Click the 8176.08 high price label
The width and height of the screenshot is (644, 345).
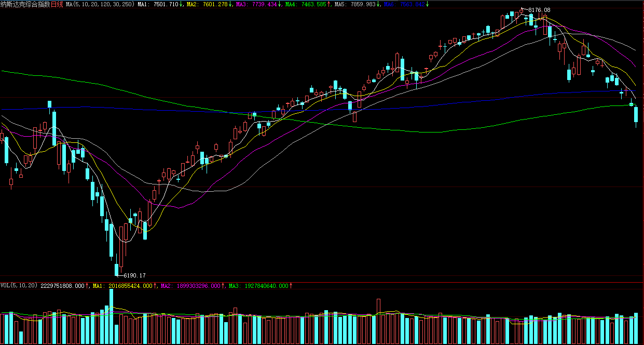[539, 10]
